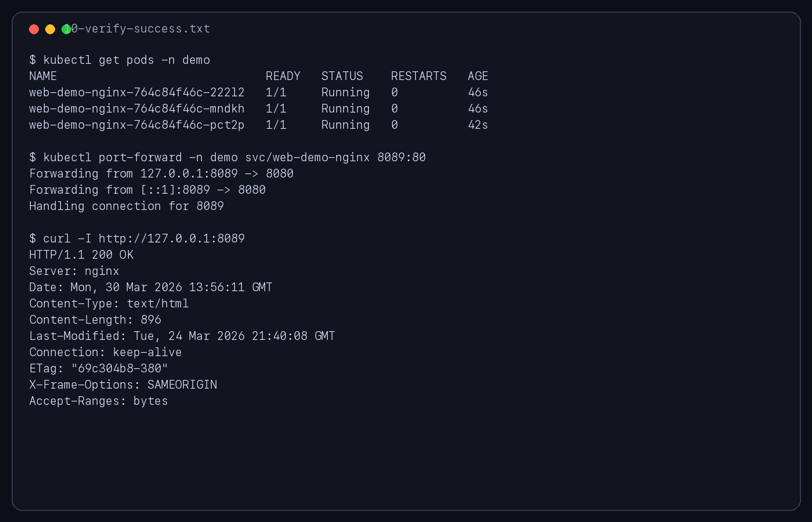812x522 pixels.
Task: Select pod name ending in 222l2
Action: tap(137, 93)
